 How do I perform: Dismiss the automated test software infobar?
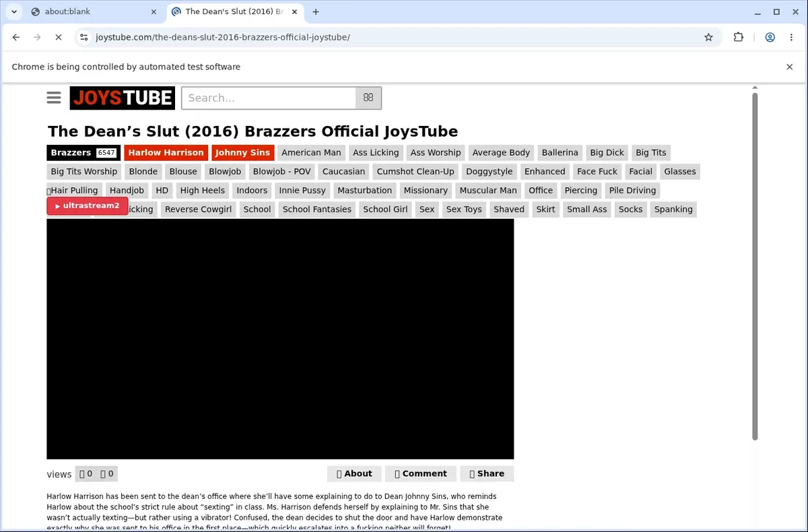tap(789, 67)
